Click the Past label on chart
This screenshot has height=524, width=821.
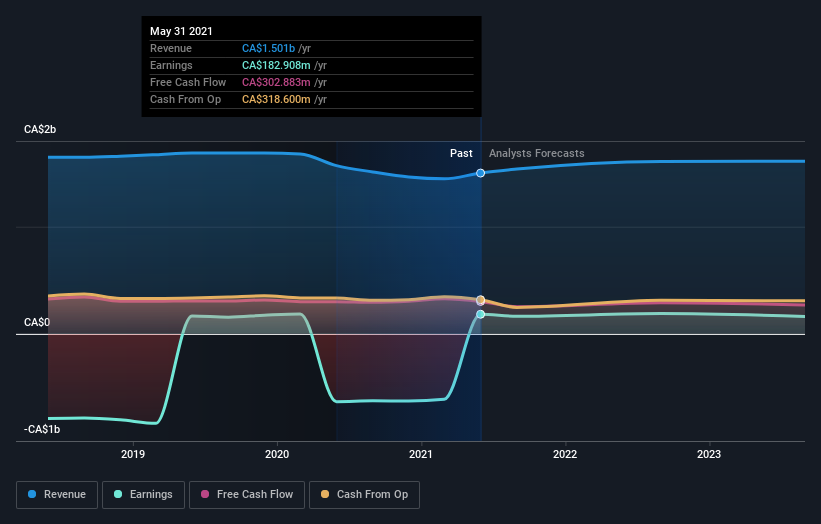tap(461, 153)
